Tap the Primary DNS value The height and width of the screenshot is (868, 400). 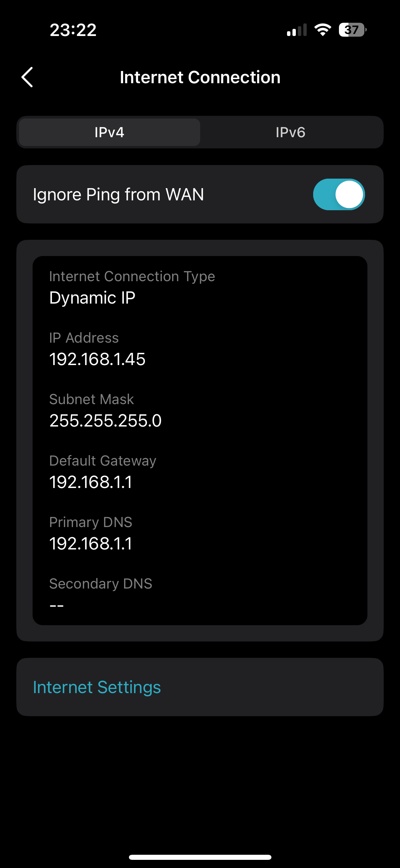(91, 544)
